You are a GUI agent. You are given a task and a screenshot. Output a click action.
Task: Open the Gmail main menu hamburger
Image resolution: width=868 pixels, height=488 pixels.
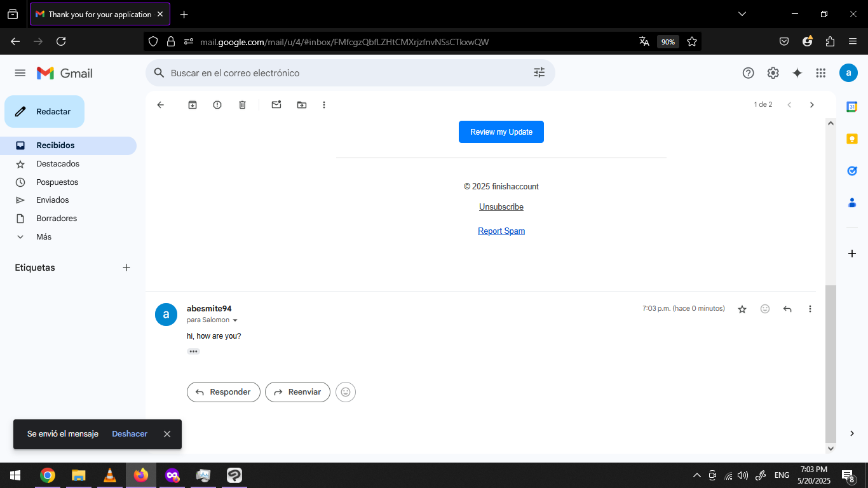[20, 73]
